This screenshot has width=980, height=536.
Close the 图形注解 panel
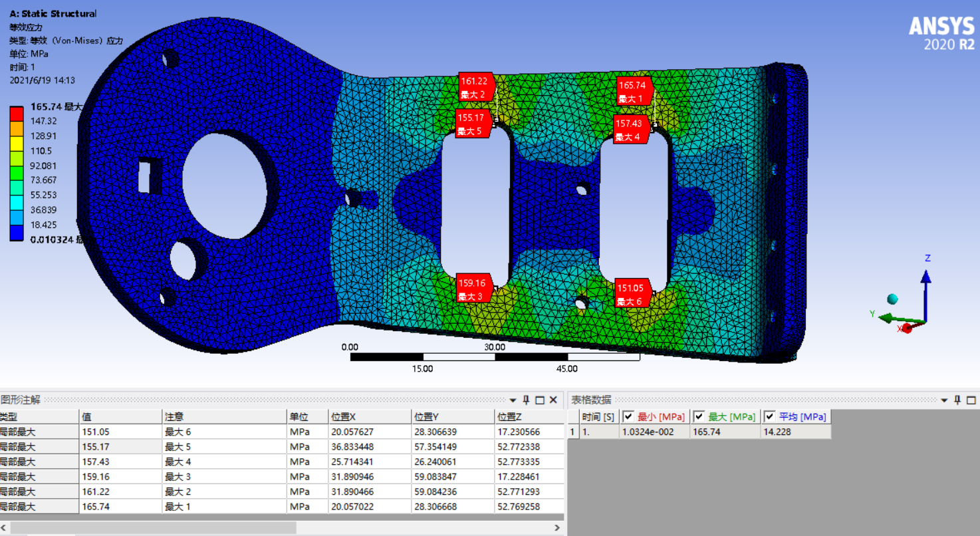(553, 400)
